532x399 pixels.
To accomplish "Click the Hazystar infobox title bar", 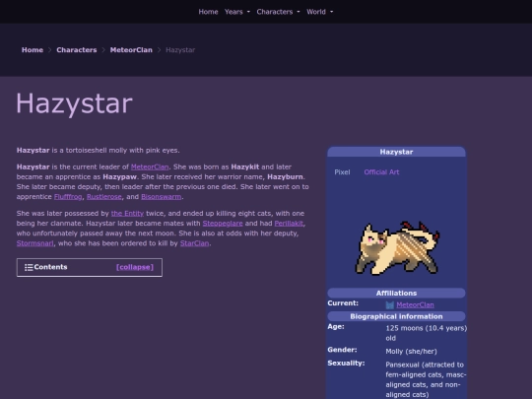I will coord(396,152).
